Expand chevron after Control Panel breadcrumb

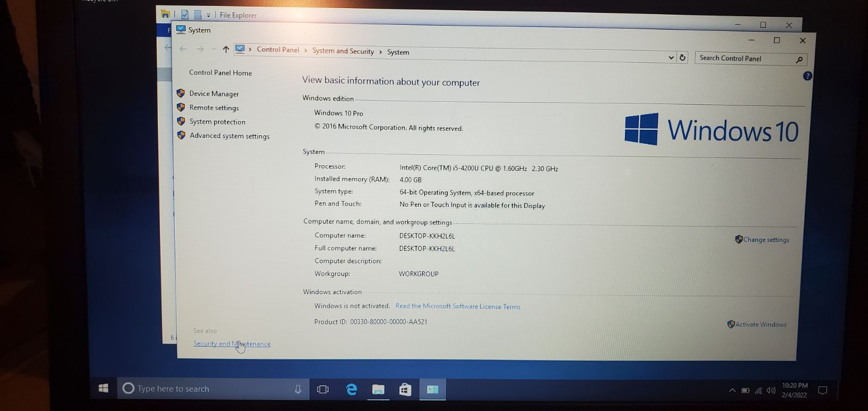(x=306, y=50)
